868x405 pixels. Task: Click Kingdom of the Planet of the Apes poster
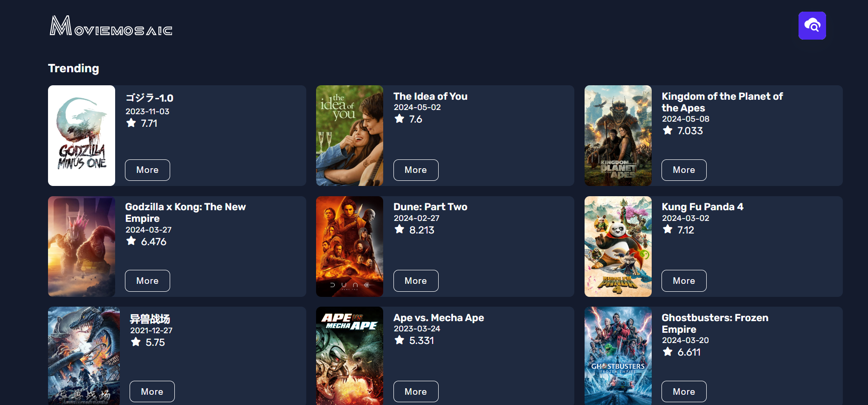point(618,136)
